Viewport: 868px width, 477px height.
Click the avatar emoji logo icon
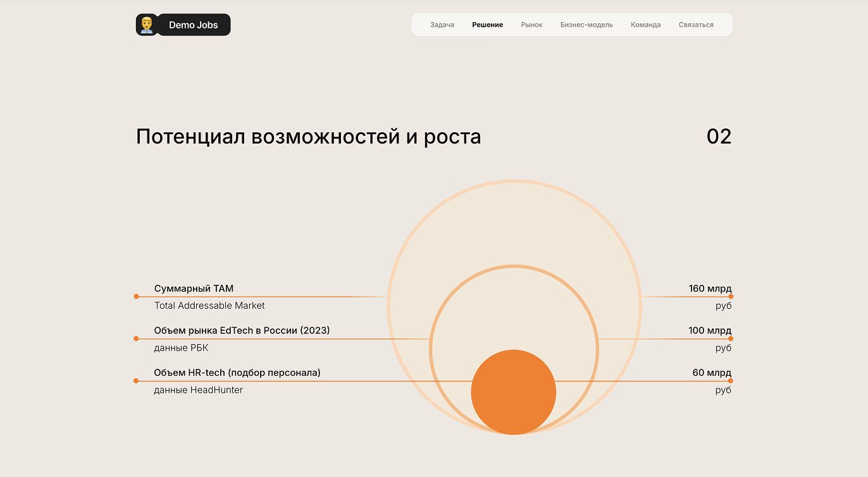(x=147, y=25)
